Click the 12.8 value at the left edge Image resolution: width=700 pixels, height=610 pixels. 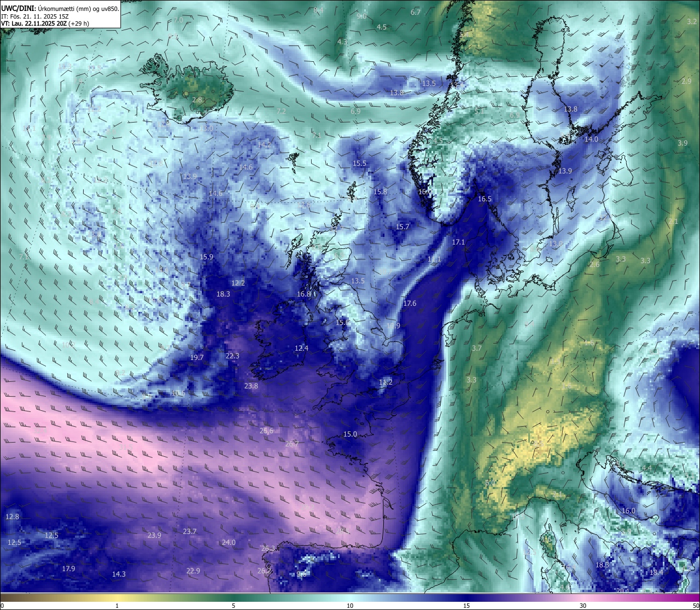[12, 516]
